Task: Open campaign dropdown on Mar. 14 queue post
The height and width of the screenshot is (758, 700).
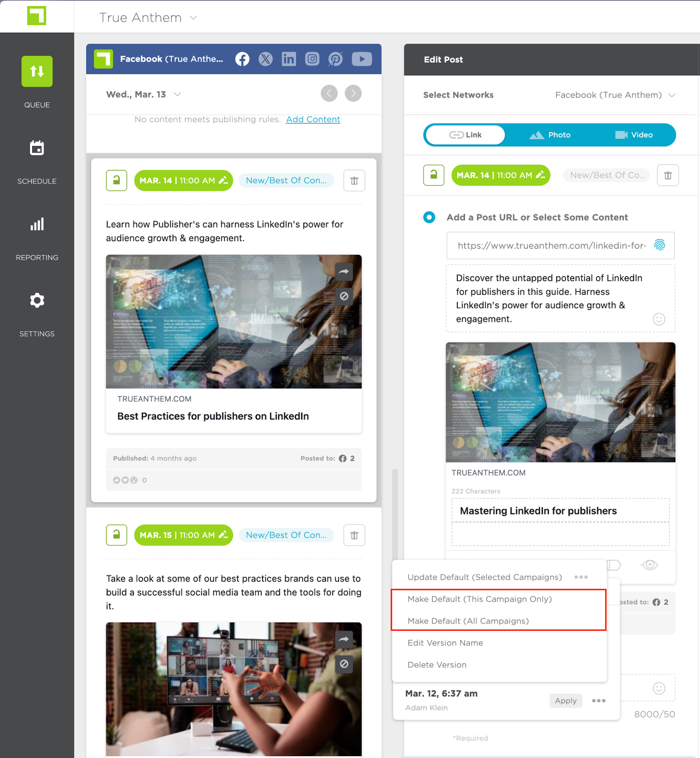Action: tap(286, 180)
